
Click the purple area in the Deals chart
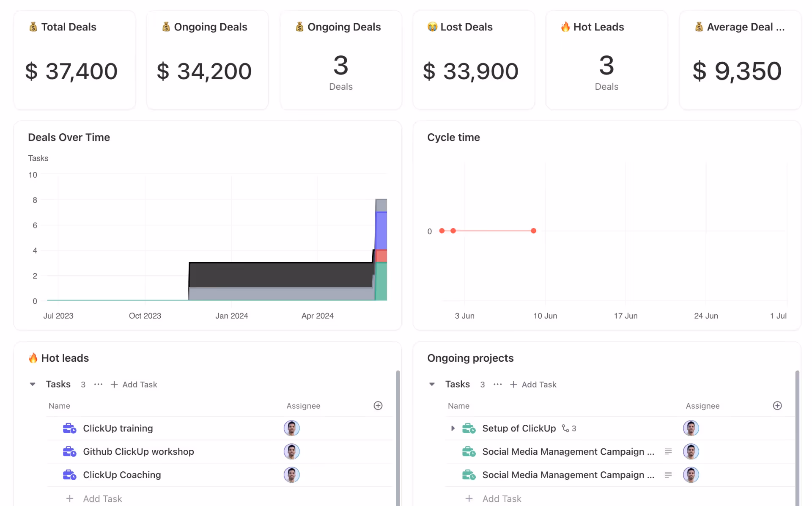(381, 231)
